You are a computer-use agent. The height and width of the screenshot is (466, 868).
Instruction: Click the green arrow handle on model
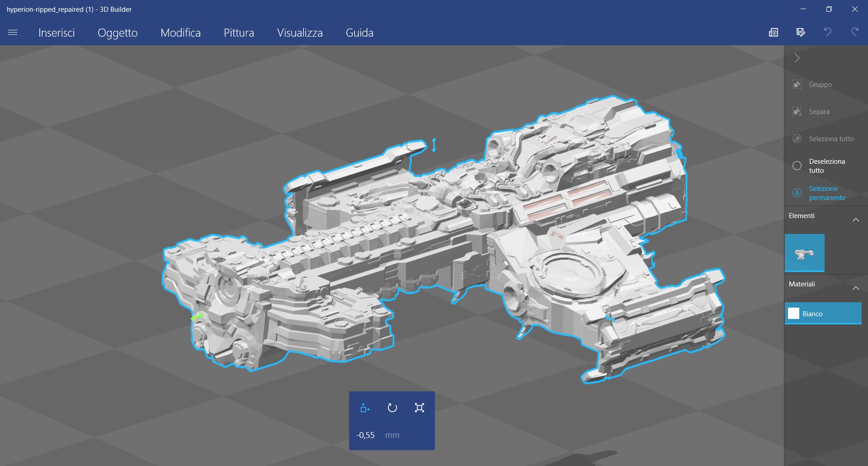tap(197, 317)
